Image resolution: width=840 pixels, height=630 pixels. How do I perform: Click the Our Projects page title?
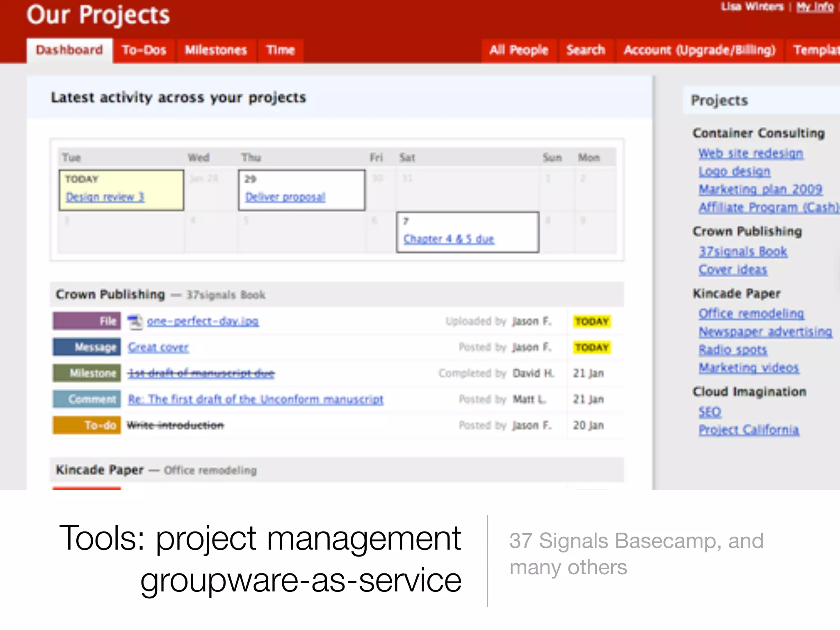(98, 16)
